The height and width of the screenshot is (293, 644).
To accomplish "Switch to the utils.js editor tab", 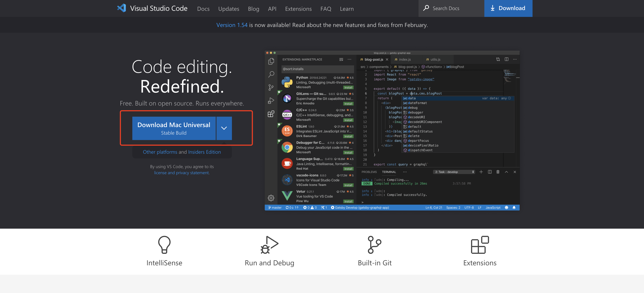I will pos(435,59).
